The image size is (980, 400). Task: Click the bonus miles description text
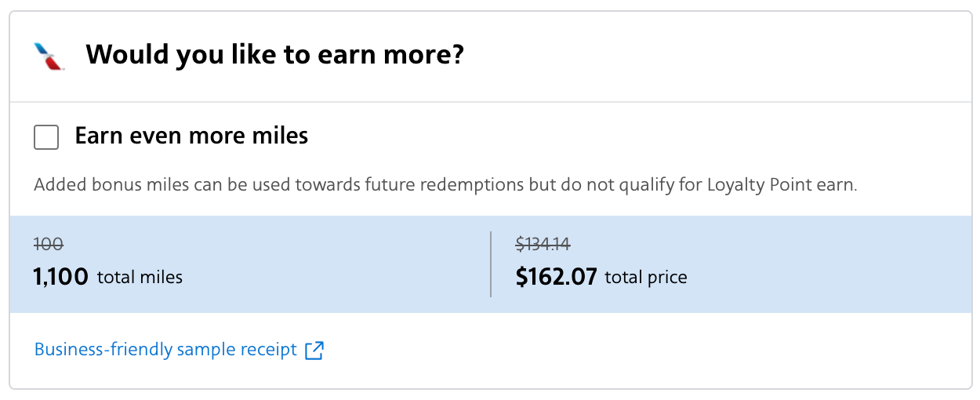[x=445, y=186]
